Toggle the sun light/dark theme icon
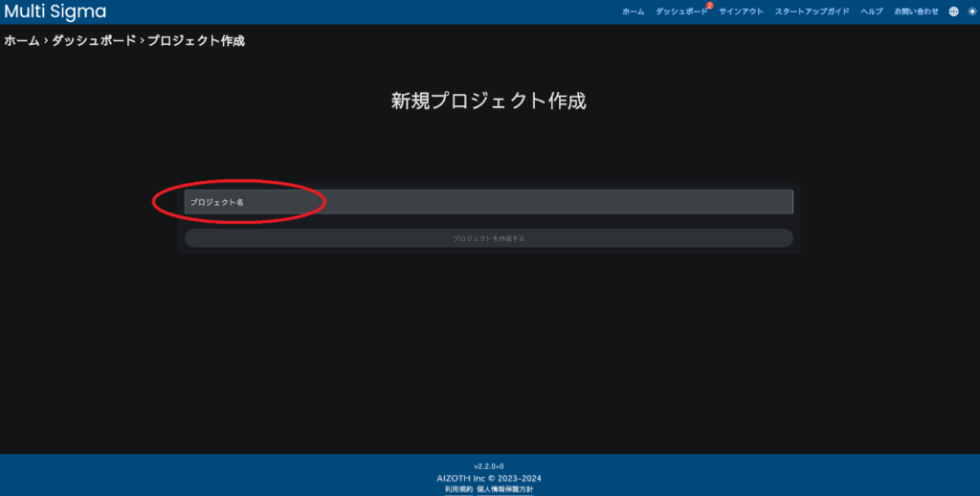The image size is (980, 496). tap(969, 11)
